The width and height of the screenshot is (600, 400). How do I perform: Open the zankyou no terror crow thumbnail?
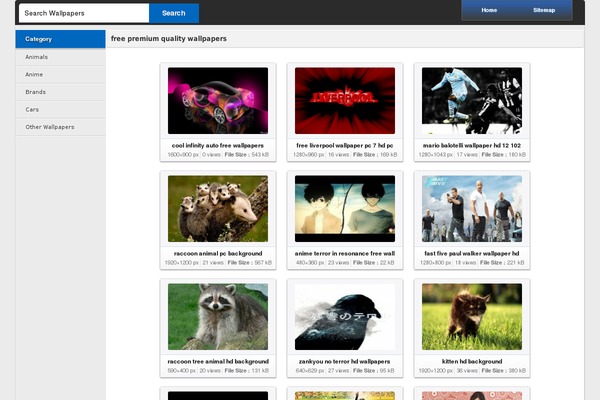click(x=345, y=317)
